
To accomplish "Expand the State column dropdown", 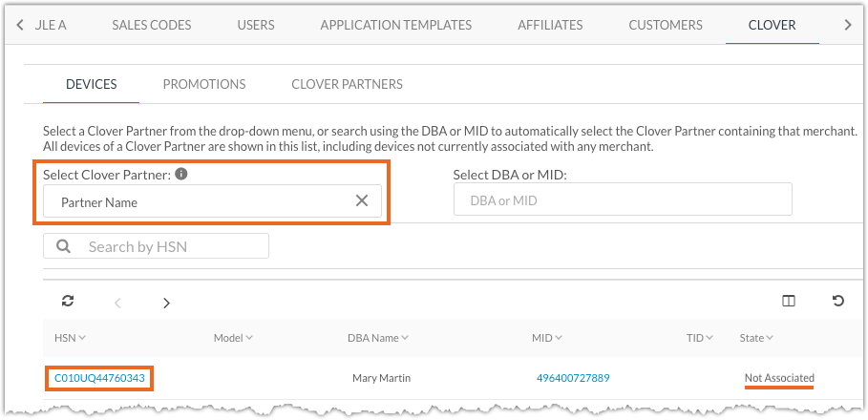I will 770,338.
